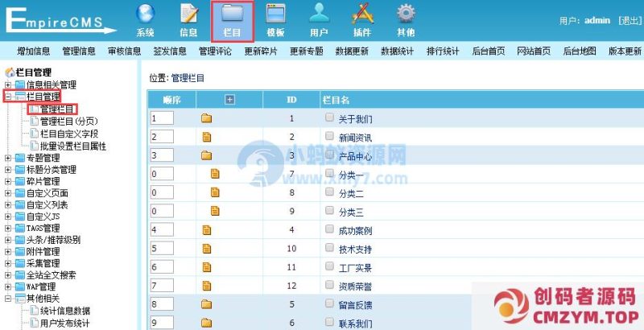The image size is (644, 330).
Task: Expand the 采集管理 tree node
Action: coord(8,263)
